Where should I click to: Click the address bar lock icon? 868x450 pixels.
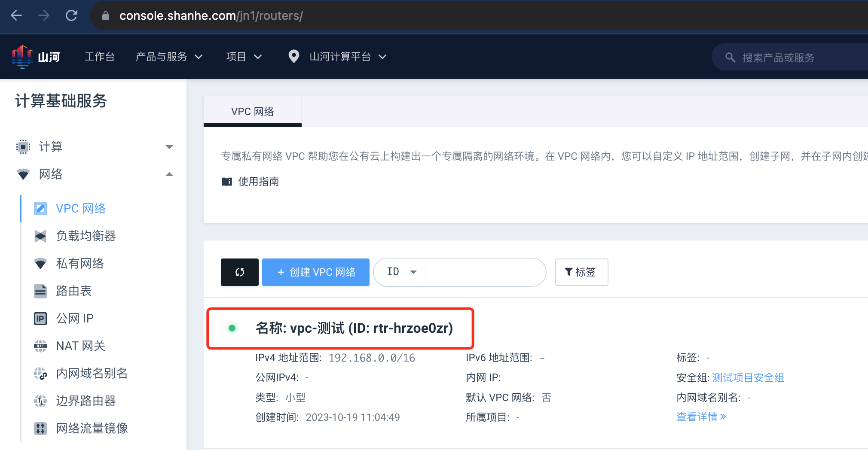pyautogui.click(x=106, y=16)
